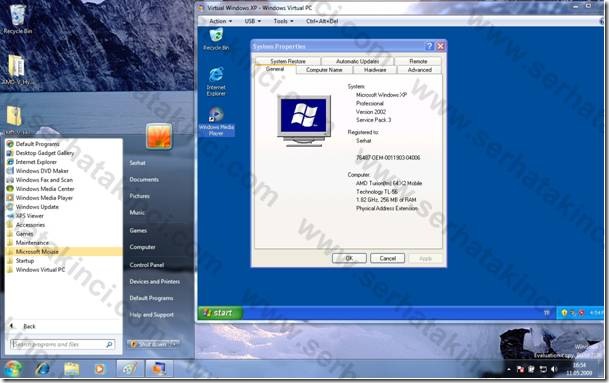Click the Search programs and files box
Viewport: 609px width, 383px height.
[62, 344]
